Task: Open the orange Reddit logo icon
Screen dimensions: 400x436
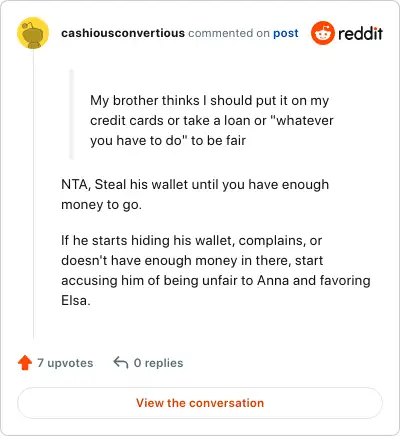Action: [x=322, y=33]
